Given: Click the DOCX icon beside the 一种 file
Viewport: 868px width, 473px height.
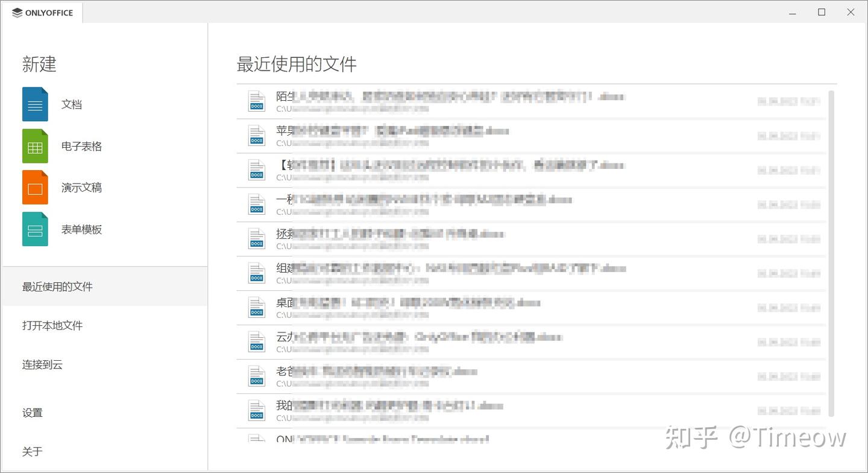Looking at the screenshot, I should coord(256,204).
